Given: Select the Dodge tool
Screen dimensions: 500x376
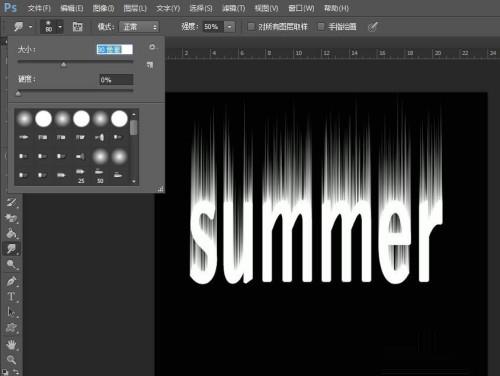Looking at the screenshot, I should click(11, 264).
